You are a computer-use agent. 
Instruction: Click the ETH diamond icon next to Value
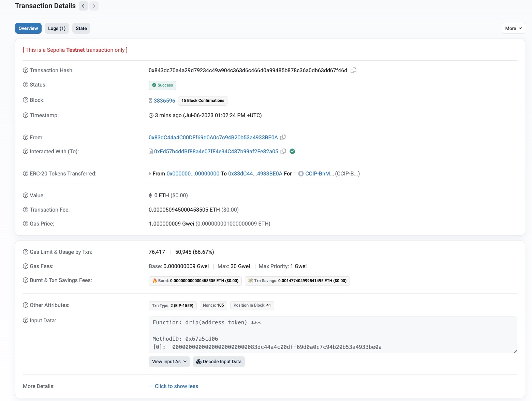point(150,195)
